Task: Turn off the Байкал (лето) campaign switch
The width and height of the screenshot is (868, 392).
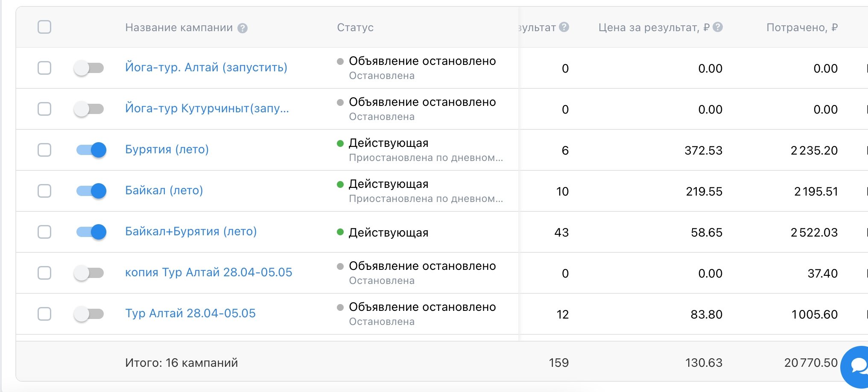Action: click(x=91, y=191)
